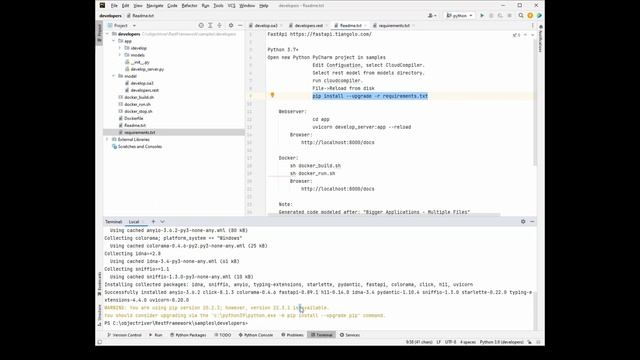The width and height of the screenshot is (640, 360).
Task: Click the orange updates icon in toolbar
Action: click(530, 16)
